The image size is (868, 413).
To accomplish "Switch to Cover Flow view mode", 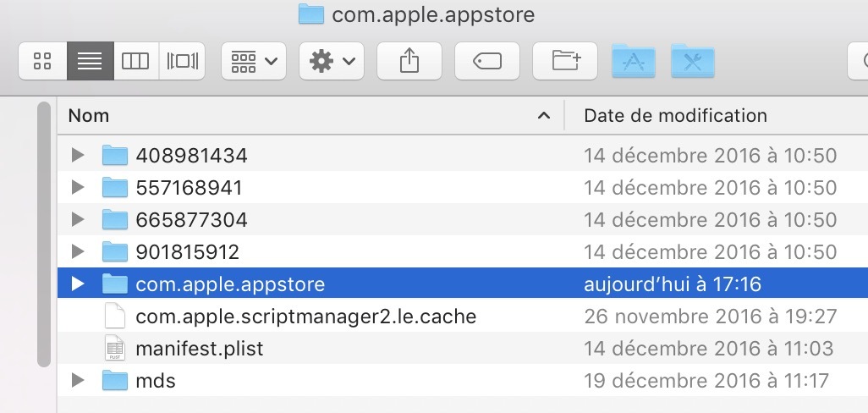I will (x=182, y=61).
